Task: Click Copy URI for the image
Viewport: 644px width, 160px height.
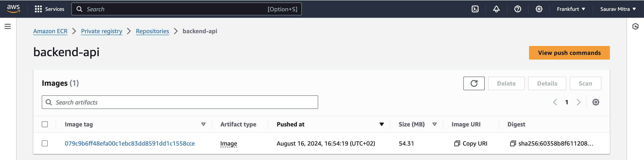Action: (471, 144)
